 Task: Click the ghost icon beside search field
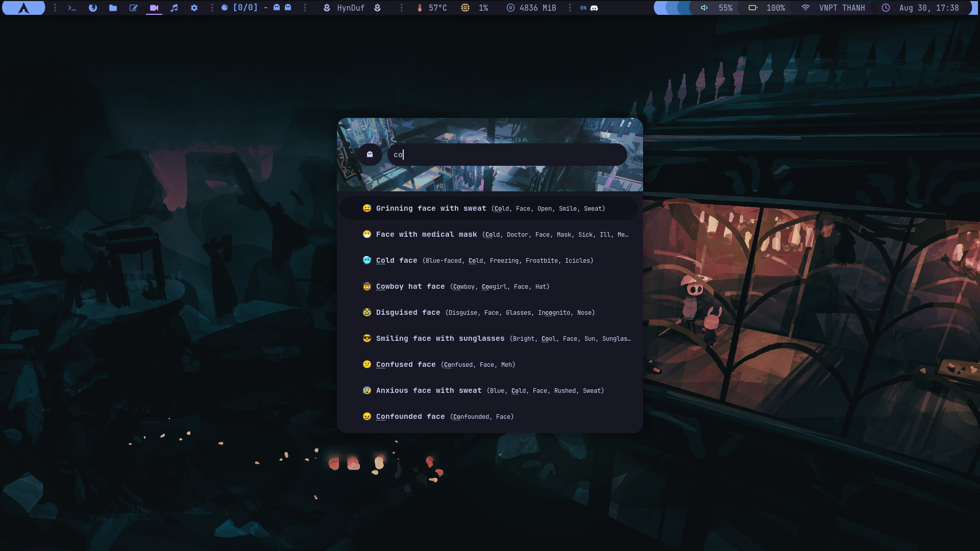[370, 155]
